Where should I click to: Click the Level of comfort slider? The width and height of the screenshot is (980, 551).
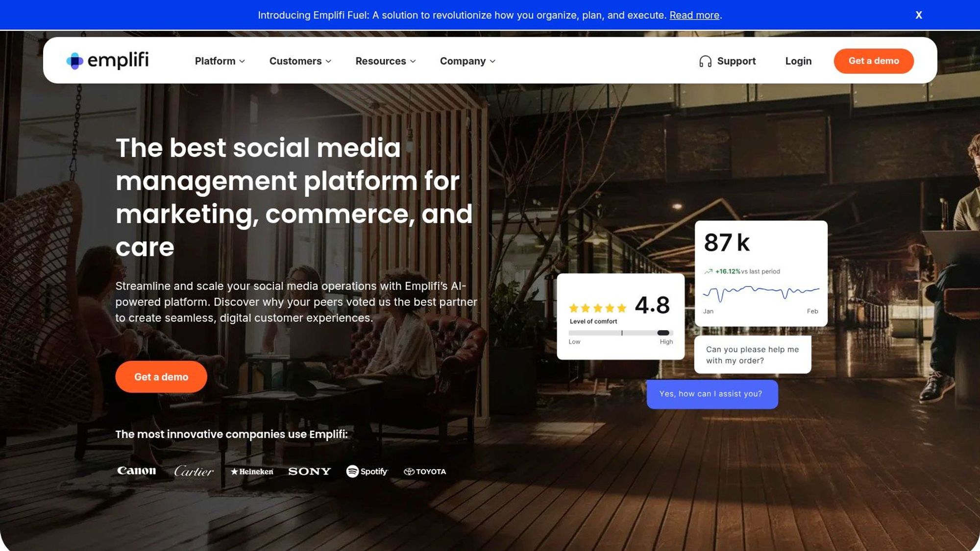[620, 333]
